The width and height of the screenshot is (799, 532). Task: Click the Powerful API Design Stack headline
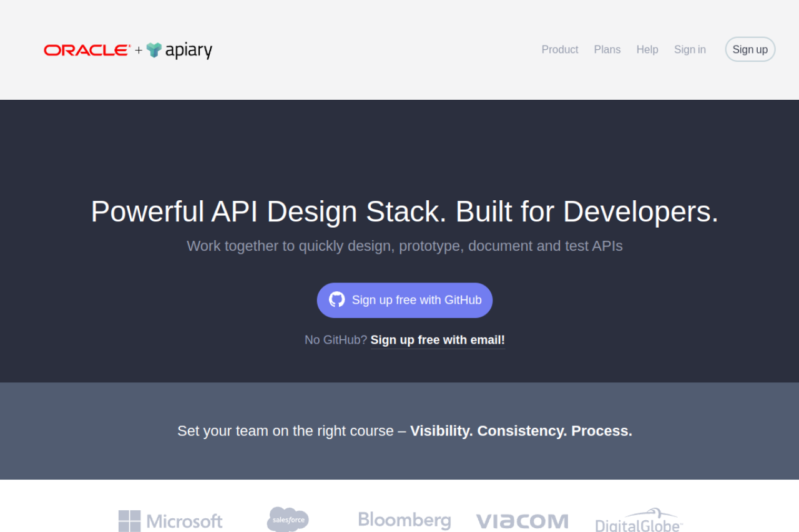(404, 211)
